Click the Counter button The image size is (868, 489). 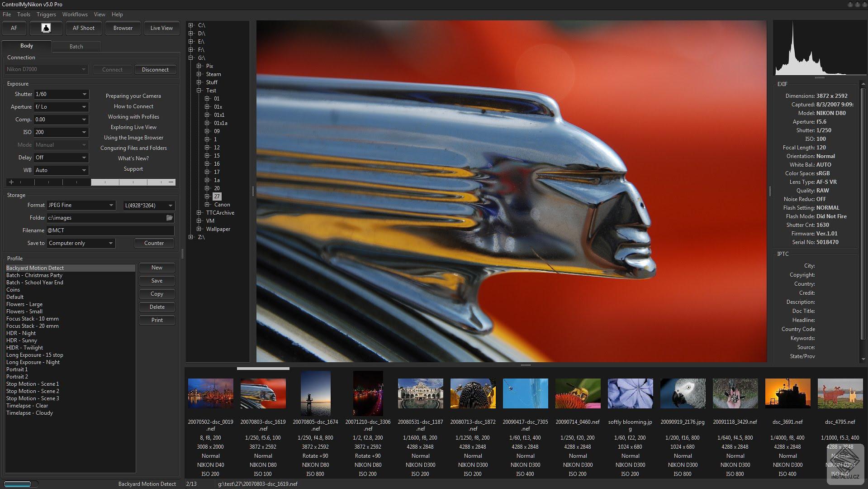click(154, 243)
